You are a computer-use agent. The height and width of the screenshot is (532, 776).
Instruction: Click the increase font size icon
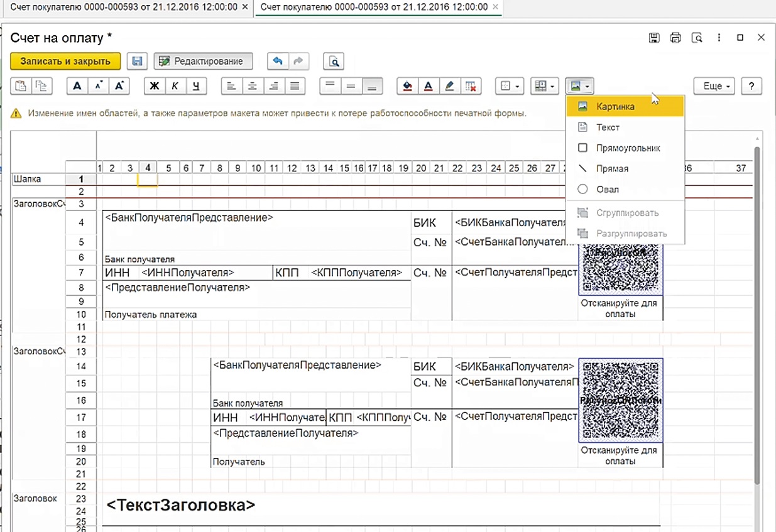coord(119,86)
